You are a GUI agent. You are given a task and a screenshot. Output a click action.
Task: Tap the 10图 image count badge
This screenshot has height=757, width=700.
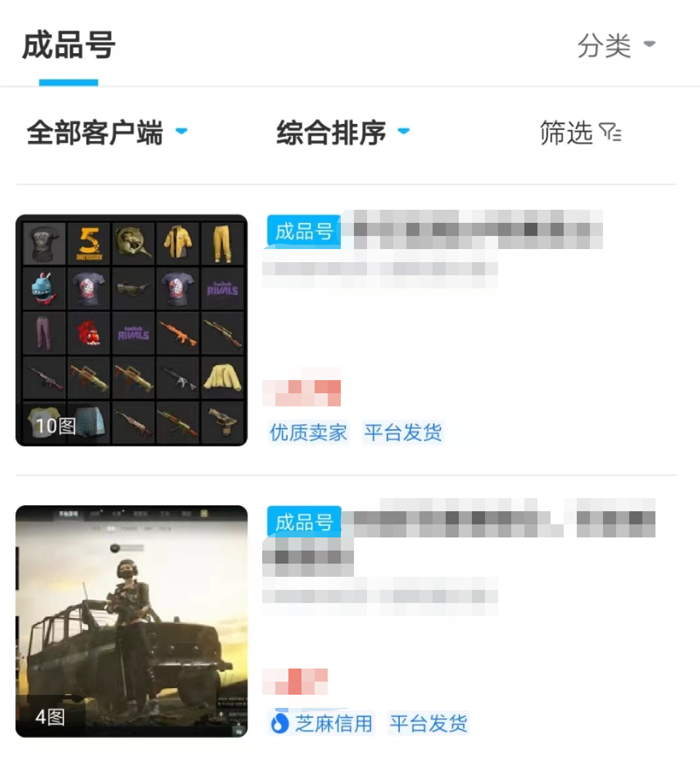tap(56, 426)
